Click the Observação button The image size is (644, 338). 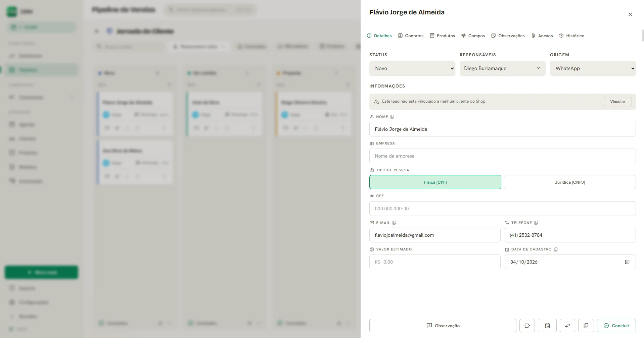pos(443,326)
